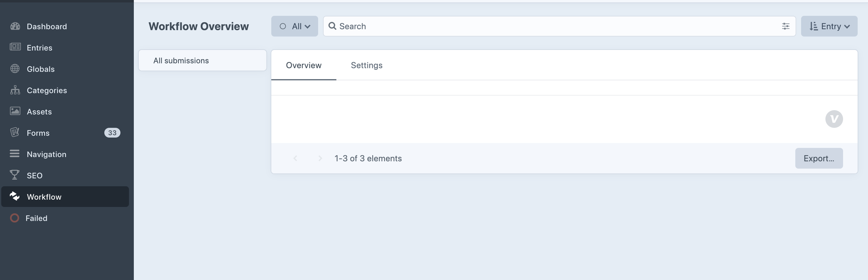Open the Entry sort order dropdown
Viewport: 868px width, 280px height.
pos(829,26)
